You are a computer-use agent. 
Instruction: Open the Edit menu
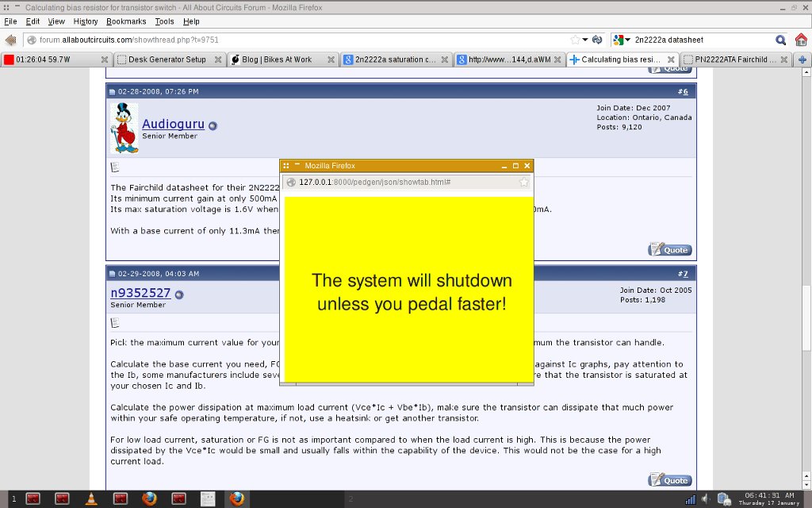33,21
